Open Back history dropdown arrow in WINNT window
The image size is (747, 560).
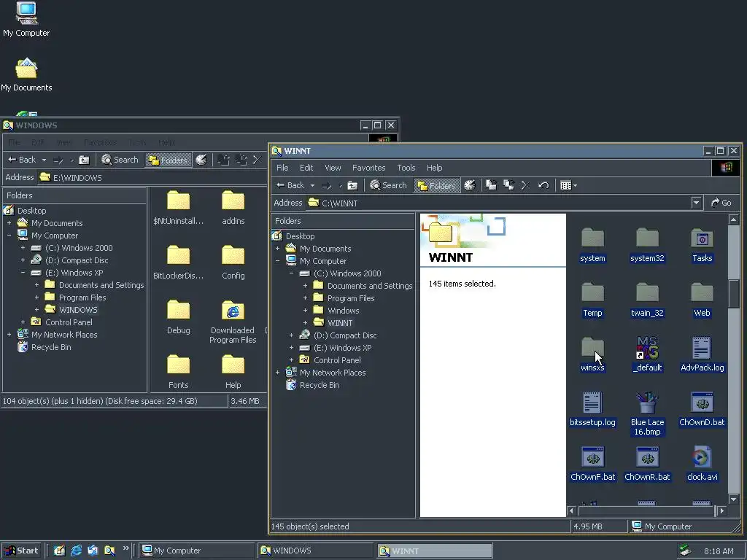(x=312, y=186)
